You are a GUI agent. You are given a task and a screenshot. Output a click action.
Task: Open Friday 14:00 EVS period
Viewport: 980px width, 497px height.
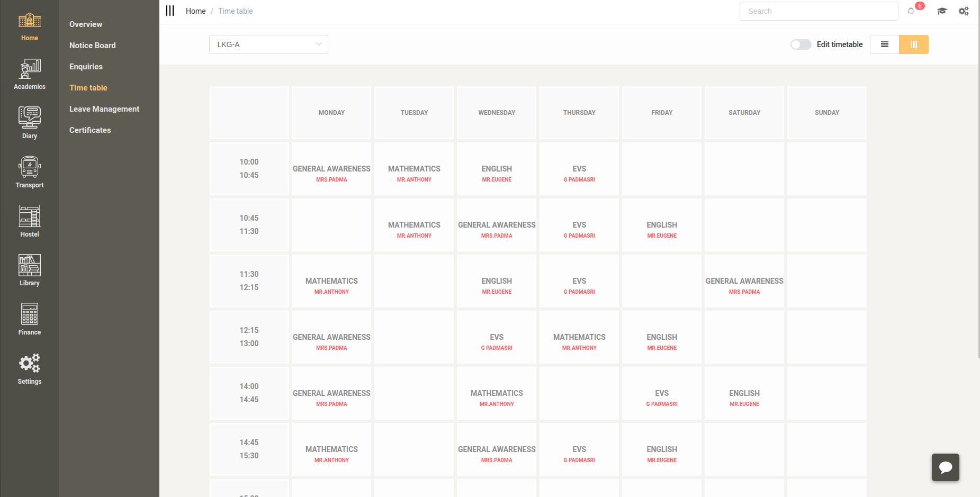tap(662, 393)
